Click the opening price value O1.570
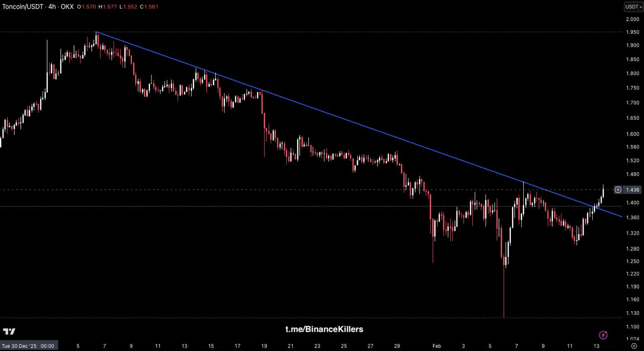The width and height of the screenshot is (644, 351). tap(86, 8)
